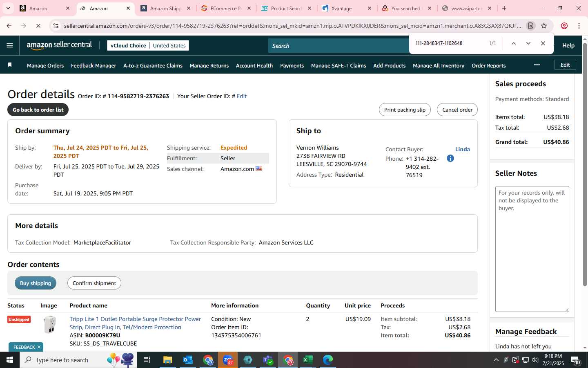Open Account Health menu item
588x368 pixels.
coord(254,65)
